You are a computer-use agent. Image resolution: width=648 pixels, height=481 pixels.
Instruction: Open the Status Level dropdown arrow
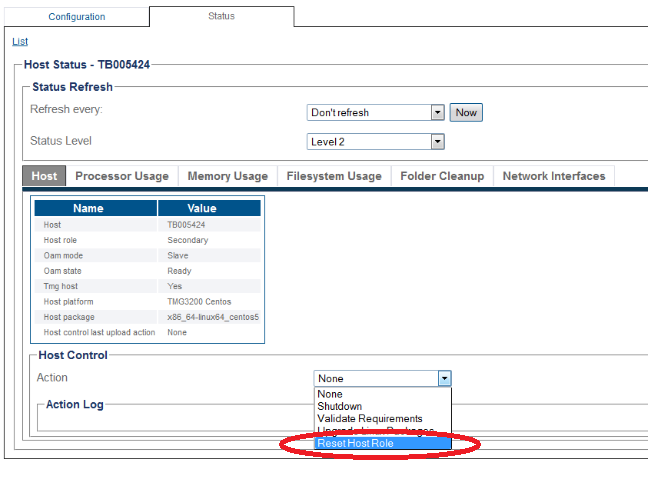coord(437,142)
